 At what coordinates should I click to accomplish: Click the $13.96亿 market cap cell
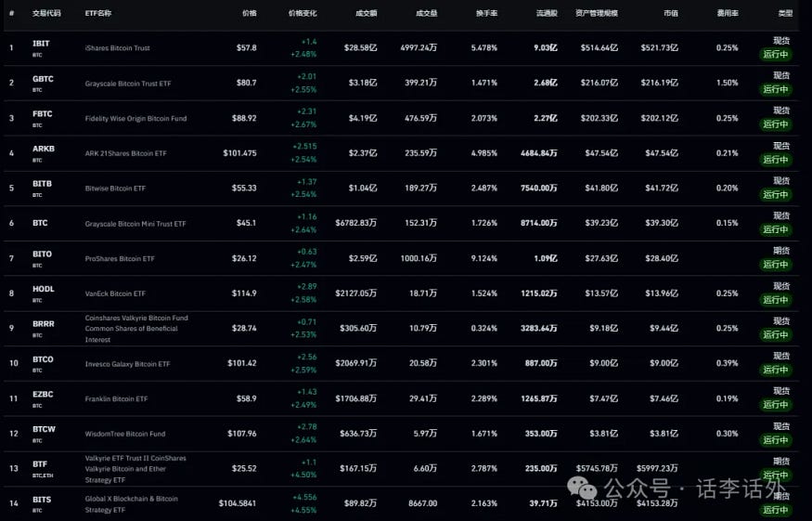click(662, 293)
